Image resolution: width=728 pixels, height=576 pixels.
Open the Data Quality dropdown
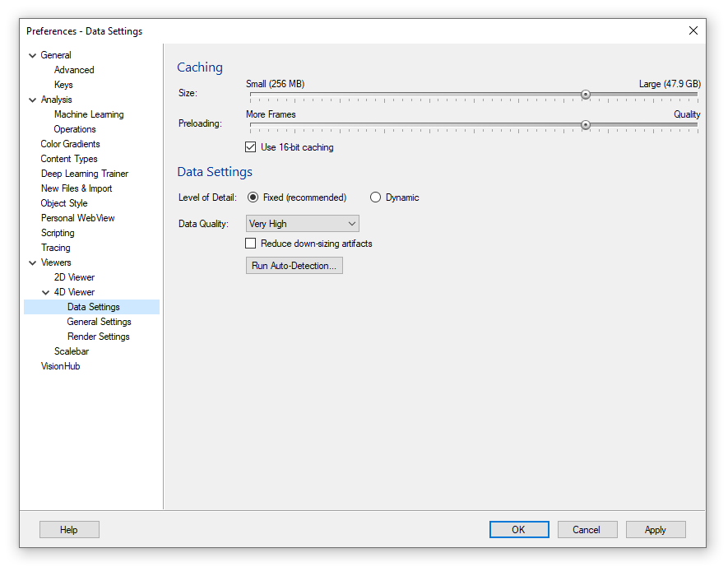click(x=302, y=224)
